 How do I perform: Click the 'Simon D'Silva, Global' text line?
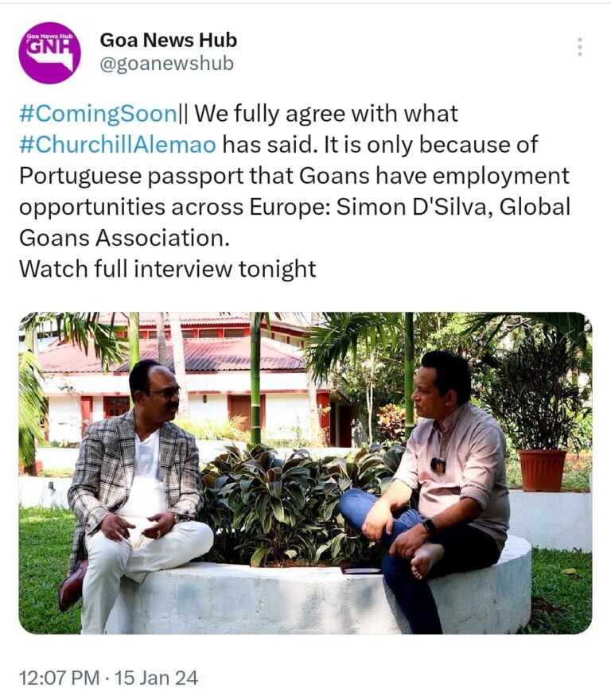[x=453, y=207]
